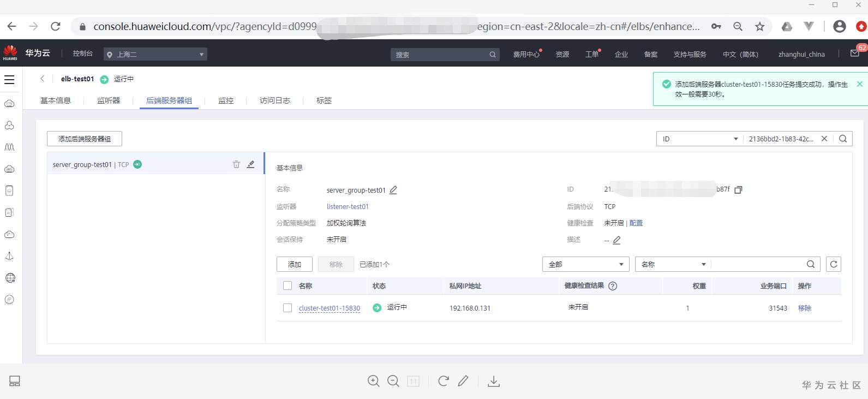Click the top bar 搜索 input field

445,54
